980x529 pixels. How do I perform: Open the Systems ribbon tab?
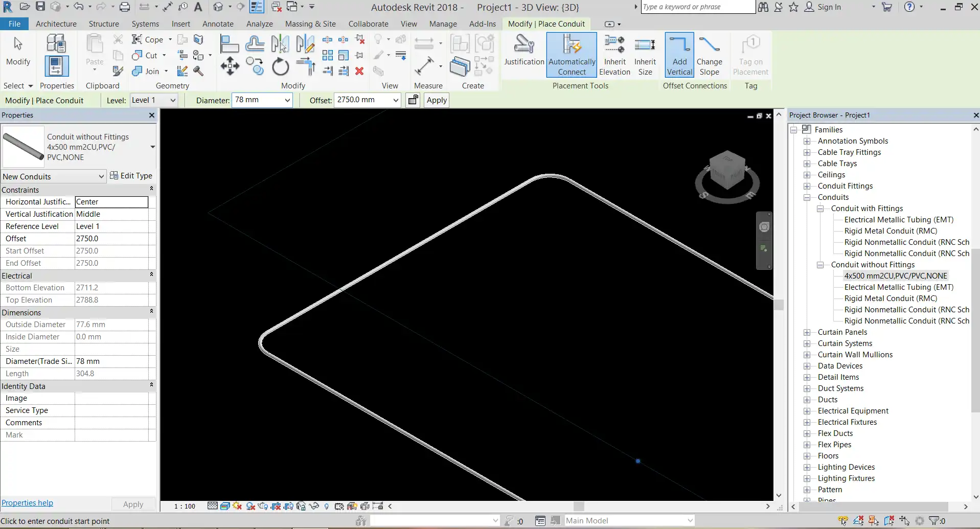pyautogui.click(x=145, y=24)
